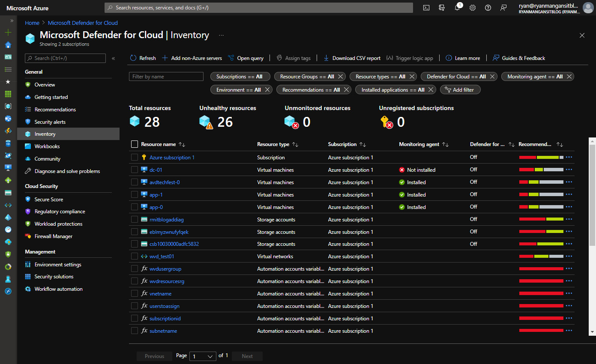Click the Download CSV report icon
This screenshot has height=364, width=596.
pos(326,58)
